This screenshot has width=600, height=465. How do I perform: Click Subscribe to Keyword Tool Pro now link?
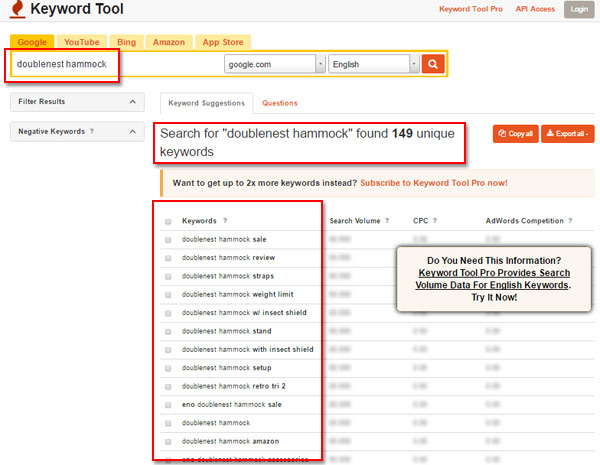pos(434,183)
